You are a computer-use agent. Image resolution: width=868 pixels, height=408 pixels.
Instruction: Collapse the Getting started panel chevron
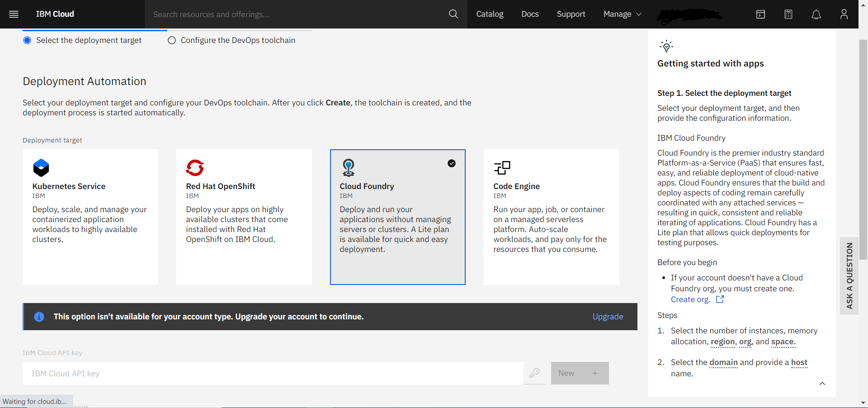click(822, 384)
